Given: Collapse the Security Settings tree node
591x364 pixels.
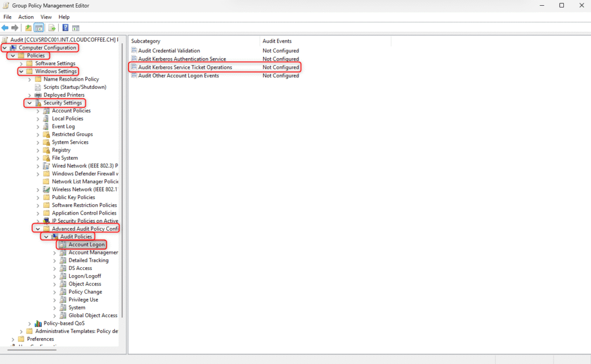Looking at the screenshot, I should pyautogui.click(x=29, y=103).
